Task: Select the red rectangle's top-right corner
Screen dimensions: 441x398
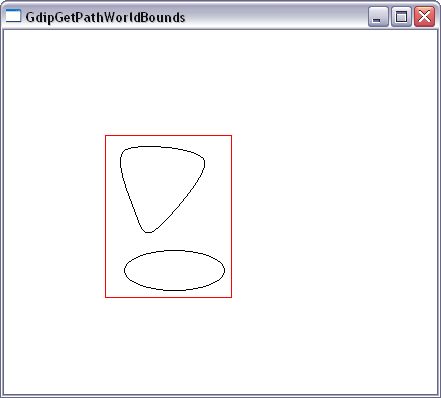Action: [231, 135]
